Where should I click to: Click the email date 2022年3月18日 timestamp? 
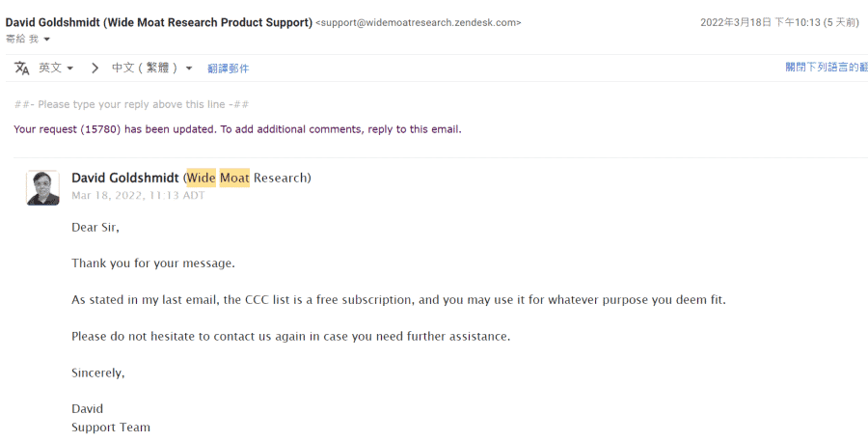tap(779, 22)
